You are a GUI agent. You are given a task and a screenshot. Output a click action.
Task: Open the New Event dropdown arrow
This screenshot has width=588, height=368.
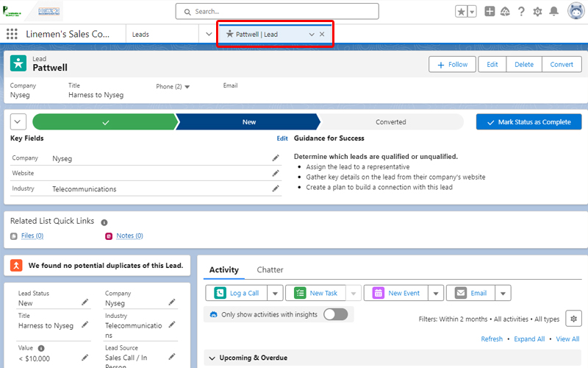coord(436,293)
